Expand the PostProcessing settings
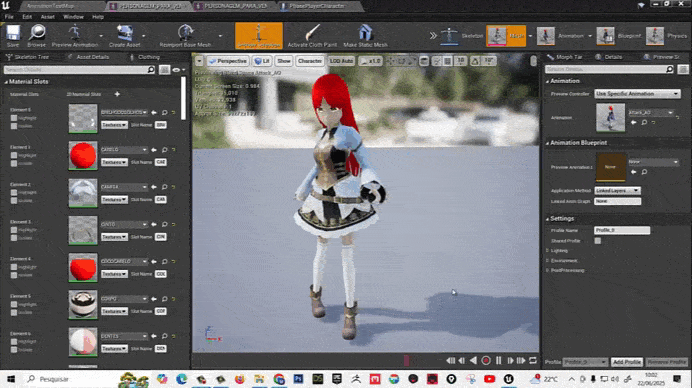This screenshot has width=692, height=388. tap(548, 270)
